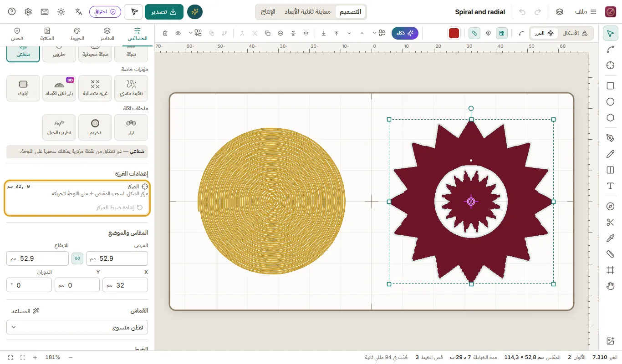Select the ruler measure tool
The image size is (622, 364).
tap(611, 254)
